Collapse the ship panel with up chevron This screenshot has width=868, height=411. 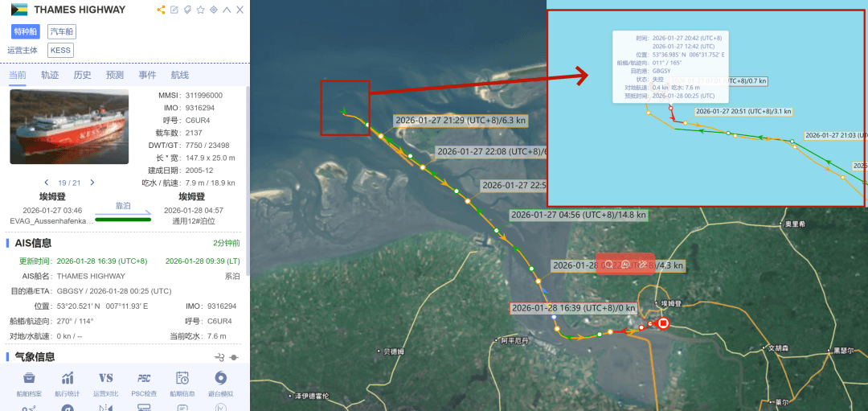coord(227,10)
